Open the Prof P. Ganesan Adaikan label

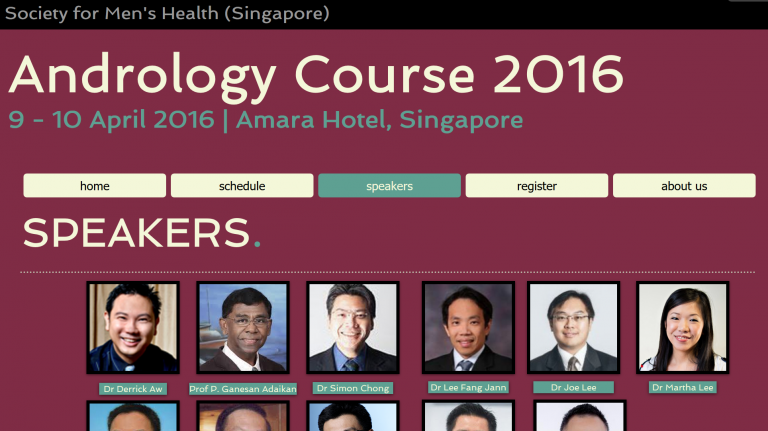(243, 389)
